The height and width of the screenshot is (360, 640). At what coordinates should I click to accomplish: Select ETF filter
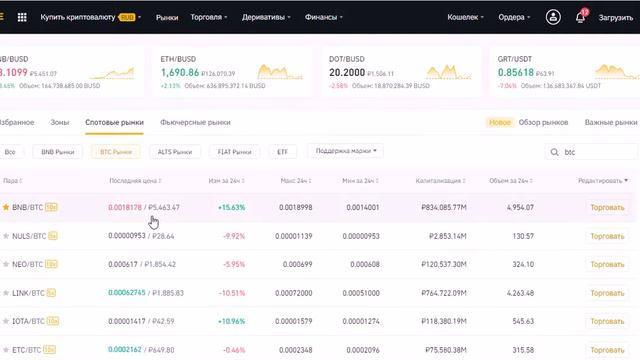(x=282, y=152)
